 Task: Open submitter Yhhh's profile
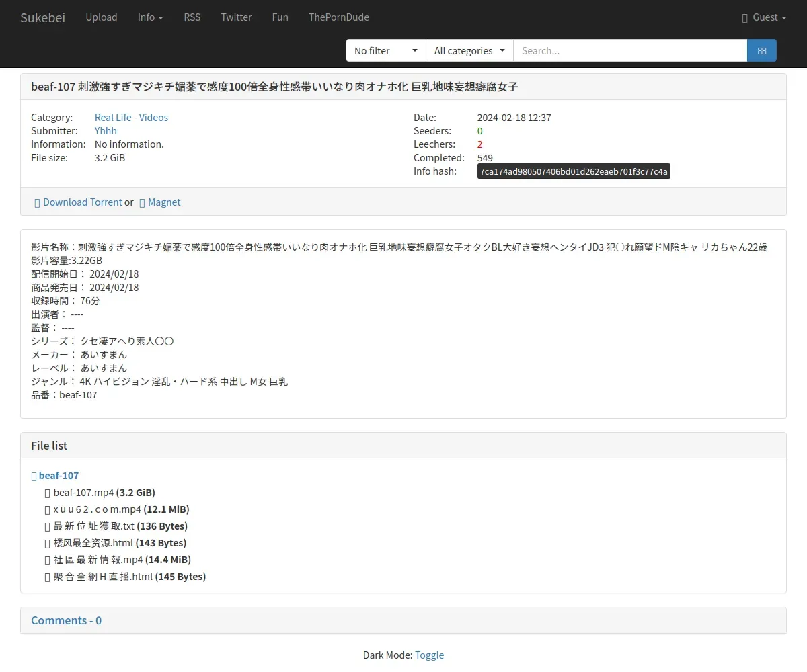coord(106,131)
